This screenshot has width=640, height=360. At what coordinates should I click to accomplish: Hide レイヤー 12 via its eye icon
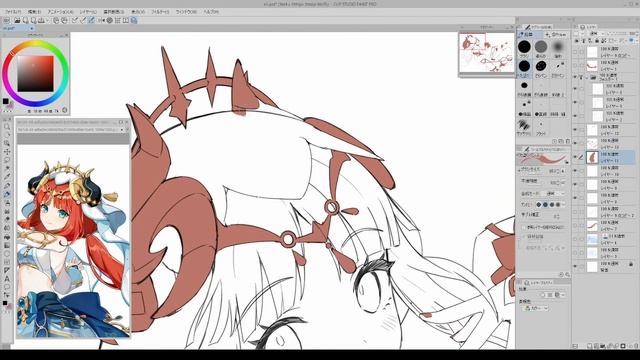575,130
